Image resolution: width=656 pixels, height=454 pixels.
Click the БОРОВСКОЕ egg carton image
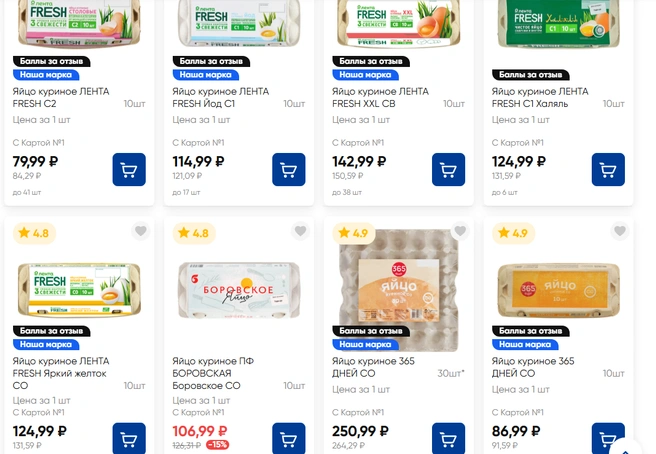point(239,283)
